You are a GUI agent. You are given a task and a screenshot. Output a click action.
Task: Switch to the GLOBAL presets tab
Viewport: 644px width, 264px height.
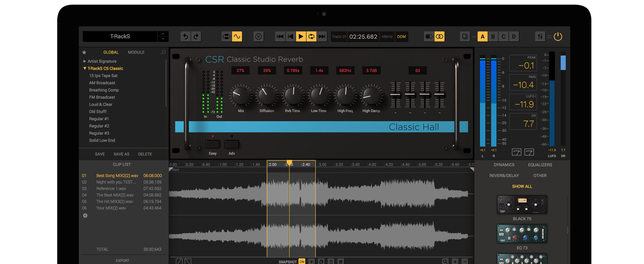[111, 52]
